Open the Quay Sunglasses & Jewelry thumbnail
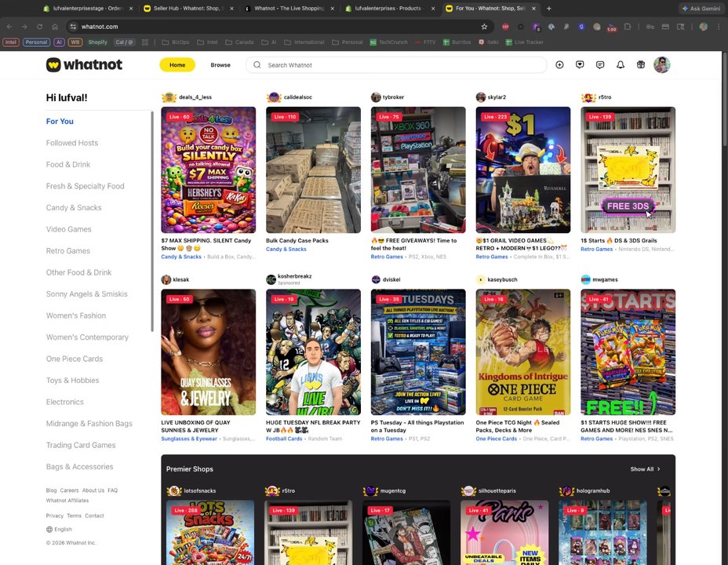 (x=209, y=352)
